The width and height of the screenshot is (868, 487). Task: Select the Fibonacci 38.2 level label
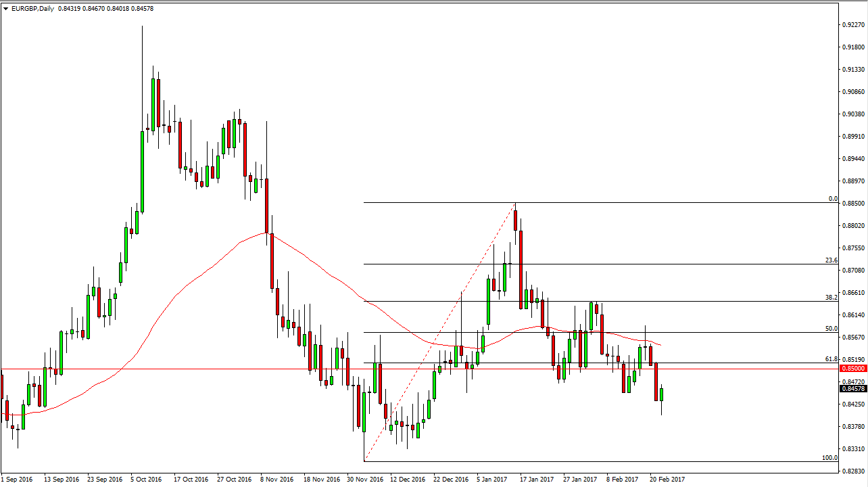tap(831, 298)
